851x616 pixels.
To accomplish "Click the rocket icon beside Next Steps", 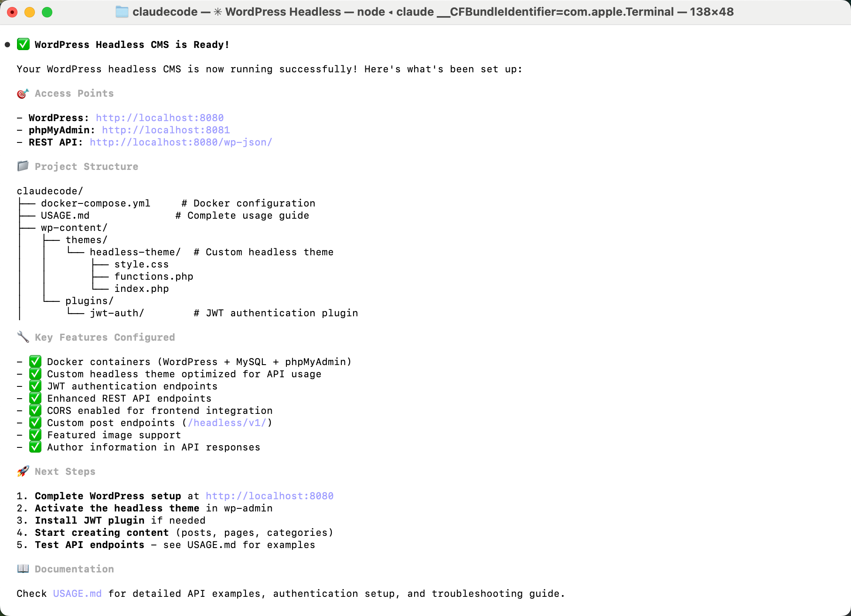I will click(x=23, y=471).
